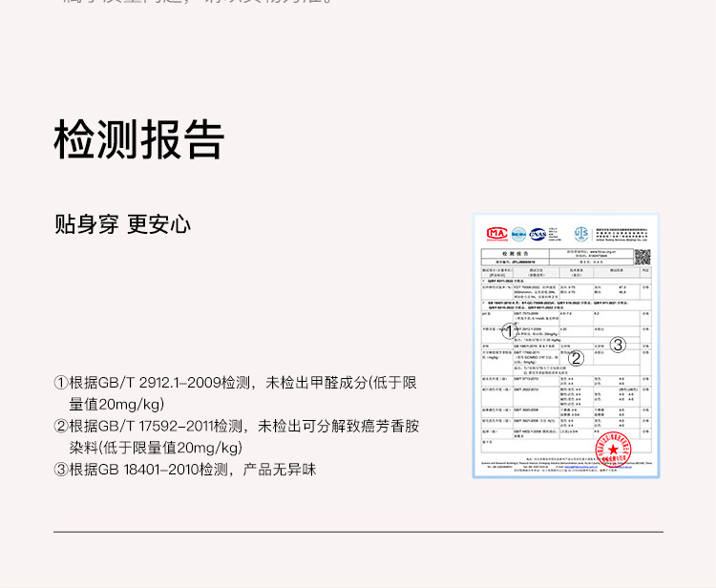Viewport: 716px width, 588px height.
Task: Click the blue ilac-MRA round logo
Action: pos(518,233)
